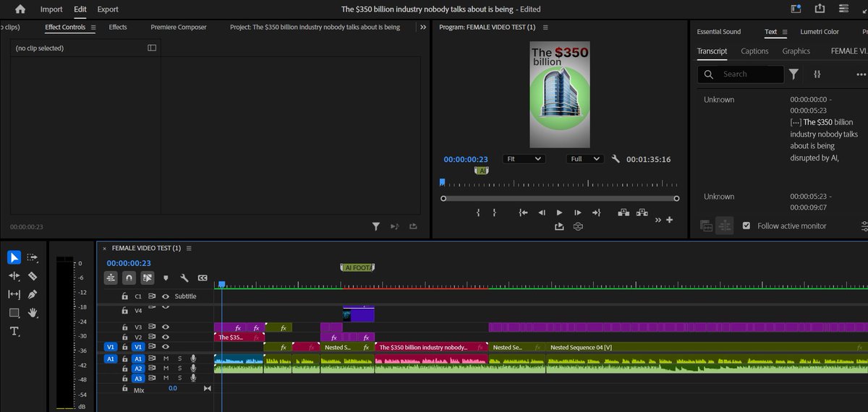Toggle insert sequences as nests
Viewport: 868px width, 412px height.
111,278
